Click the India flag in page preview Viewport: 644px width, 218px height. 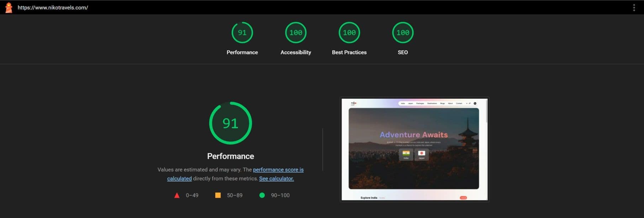[x=406, y=154]
